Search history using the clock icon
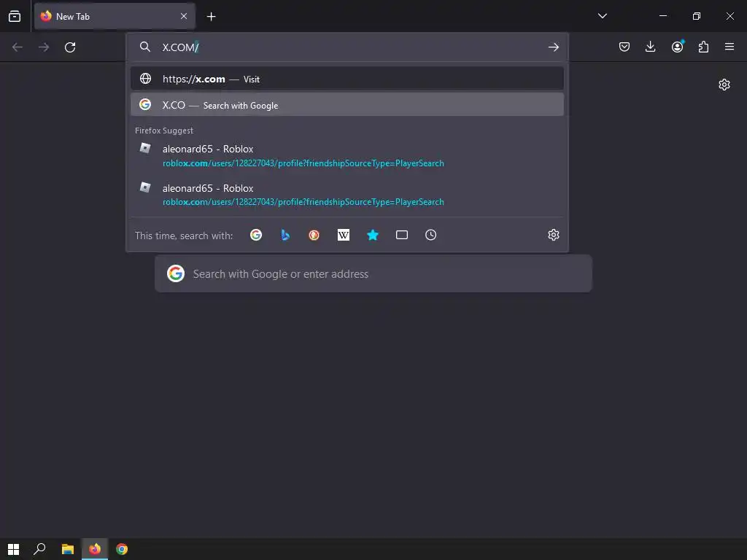 pos(430,235)
